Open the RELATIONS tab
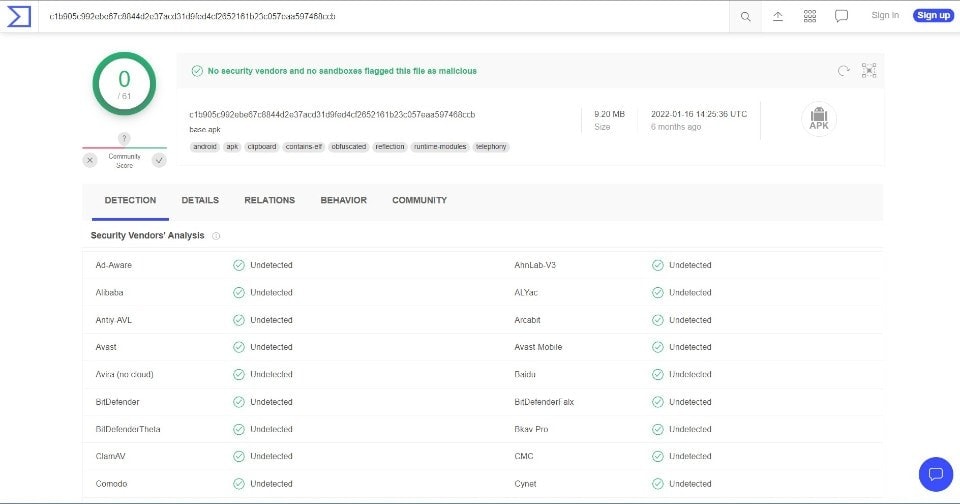This screenshot has height=504, width=960. (x=269, y=200)
